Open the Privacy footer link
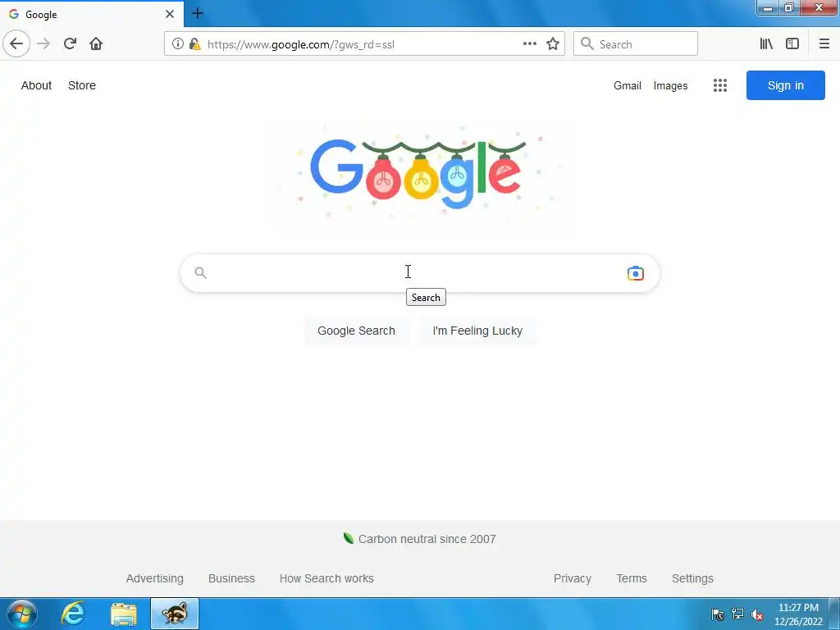 [x=572, y=578]
